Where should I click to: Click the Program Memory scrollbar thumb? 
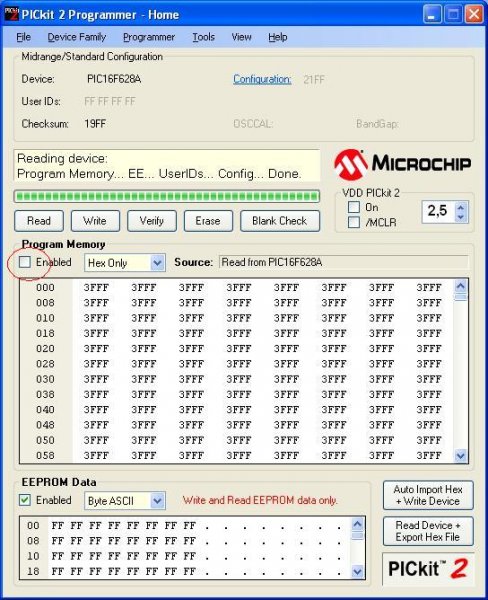click(460, 297)
